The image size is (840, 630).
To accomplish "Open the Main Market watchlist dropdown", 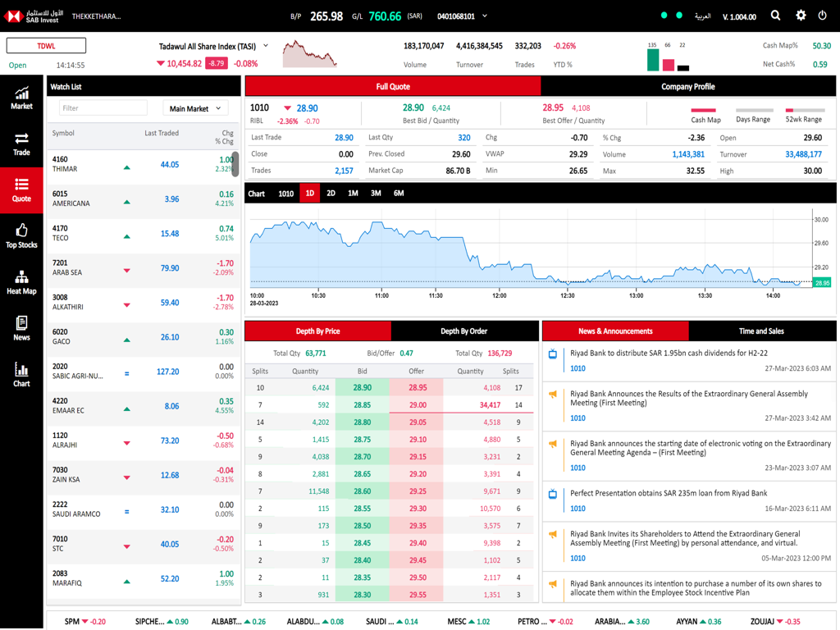I will point(195,107).
